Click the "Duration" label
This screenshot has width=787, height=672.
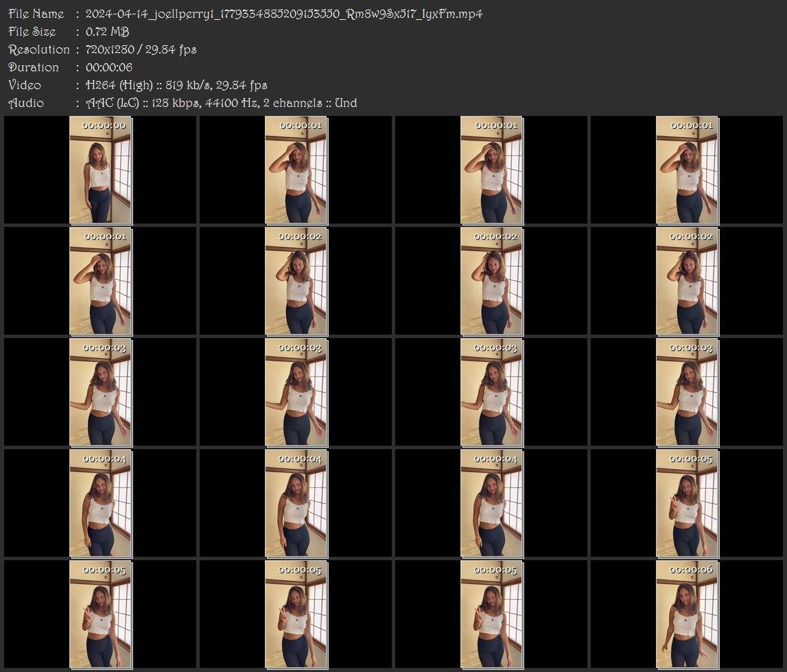34,67
